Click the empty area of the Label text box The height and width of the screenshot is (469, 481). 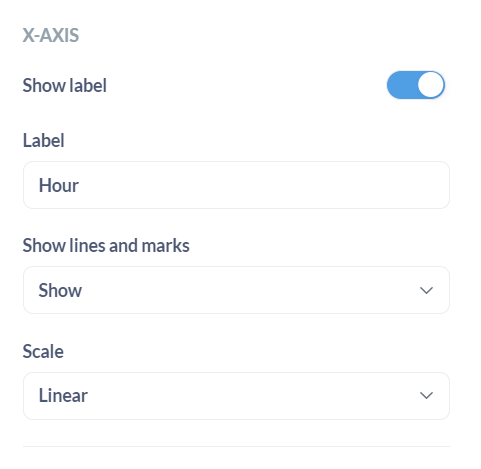(263, 185)
